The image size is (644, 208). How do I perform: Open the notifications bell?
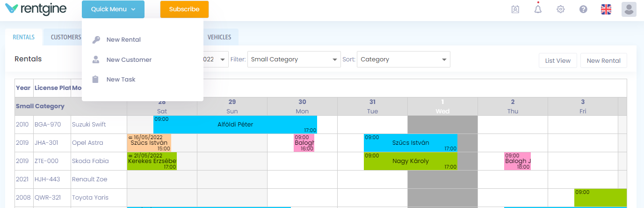click(x=538, y=9)
